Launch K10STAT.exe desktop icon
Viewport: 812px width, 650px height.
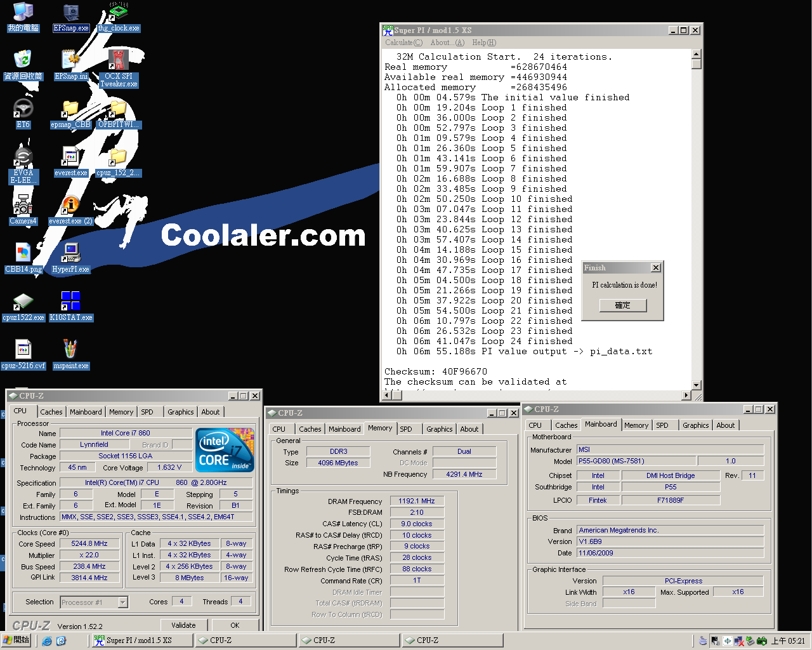(71, 307)
